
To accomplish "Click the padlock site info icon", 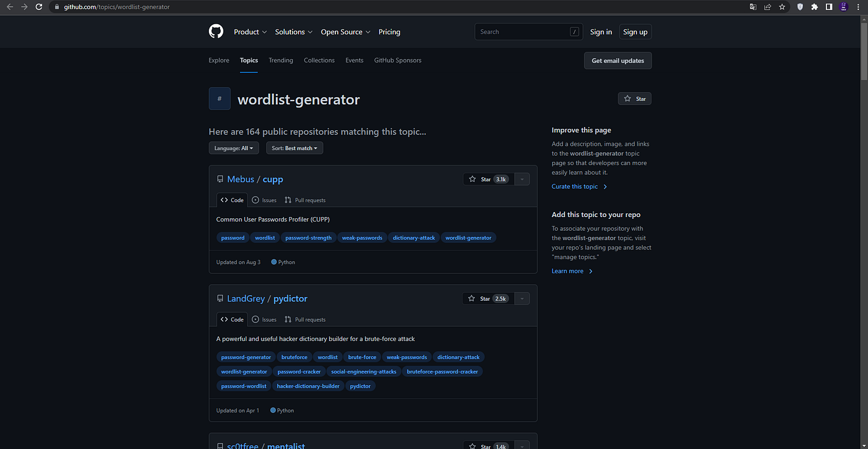I will point(56,7).
